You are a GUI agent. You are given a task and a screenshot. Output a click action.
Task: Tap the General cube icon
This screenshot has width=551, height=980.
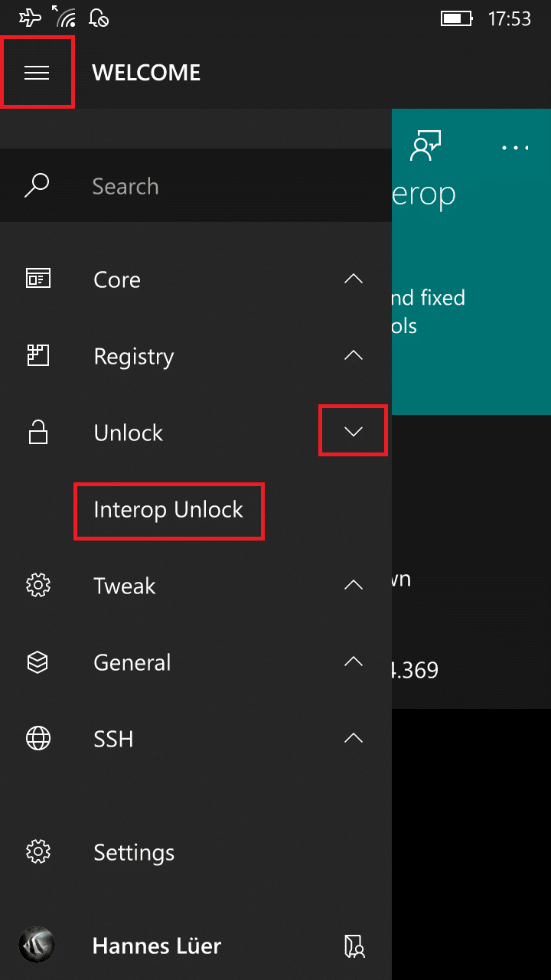pyautogui.click(x=37, y=662)
